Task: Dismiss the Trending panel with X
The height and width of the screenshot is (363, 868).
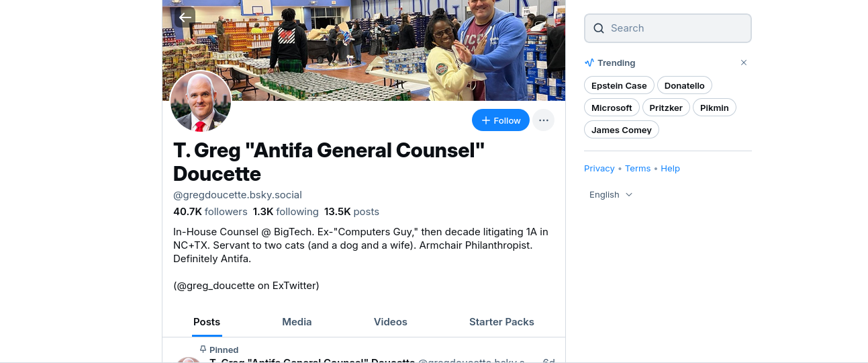Action: [744, 63]
